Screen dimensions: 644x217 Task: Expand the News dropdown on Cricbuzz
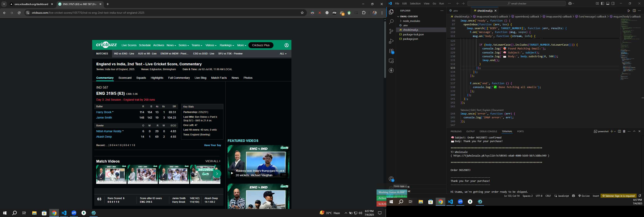coord(171,45)
